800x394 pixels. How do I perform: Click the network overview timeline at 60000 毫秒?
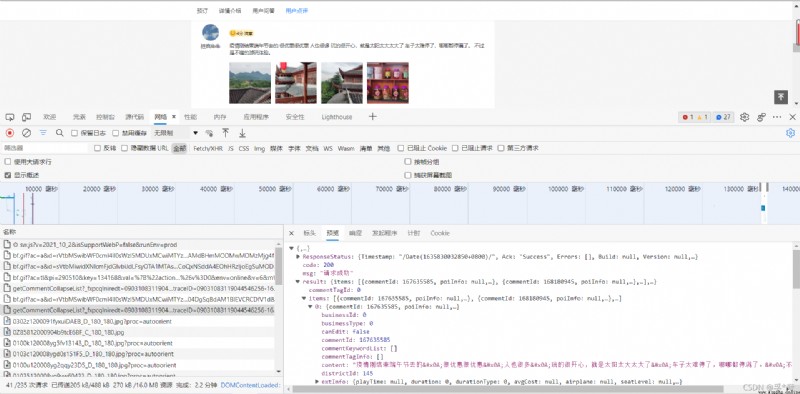pos(334,189)
